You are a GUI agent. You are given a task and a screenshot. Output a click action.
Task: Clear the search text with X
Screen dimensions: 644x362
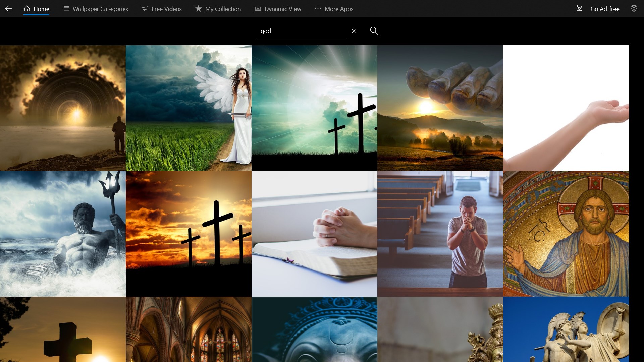click(x=354, y=31)
